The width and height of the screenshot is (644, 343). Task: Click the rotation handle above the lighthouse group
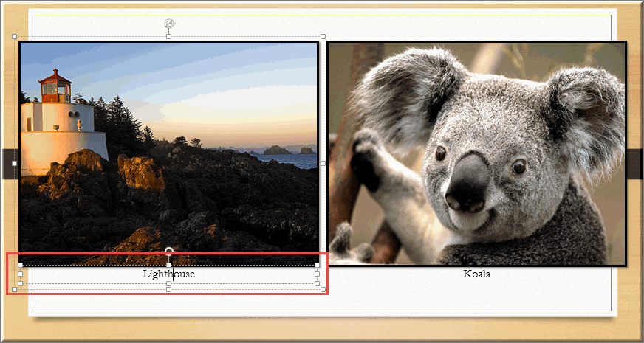pyautogui.click(x=169, y=23)
